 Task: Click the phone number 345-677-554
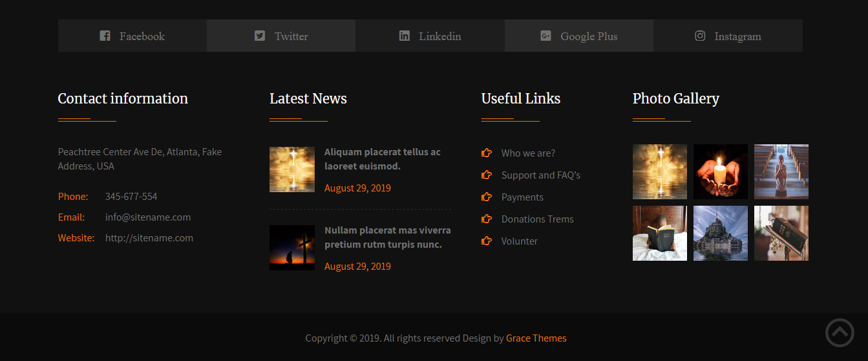point(131,197)
